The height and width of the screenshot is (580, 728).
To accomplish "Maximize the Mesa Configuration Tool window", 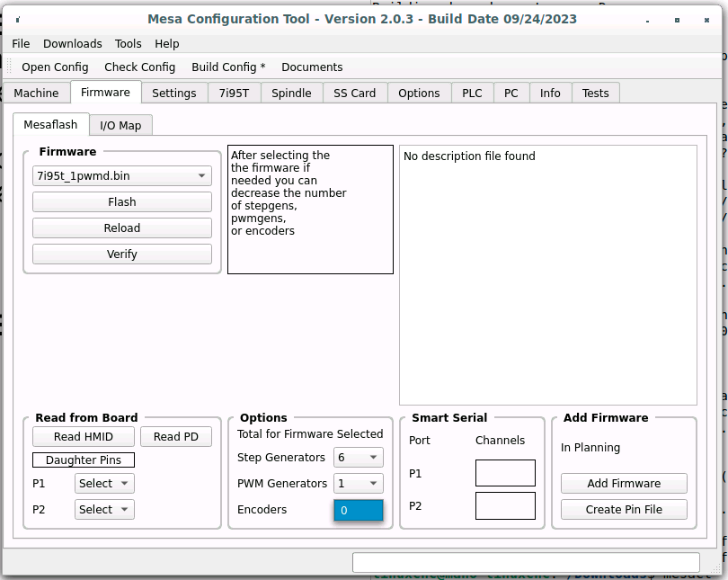I will pyautogui.click(x=677, y=20).
